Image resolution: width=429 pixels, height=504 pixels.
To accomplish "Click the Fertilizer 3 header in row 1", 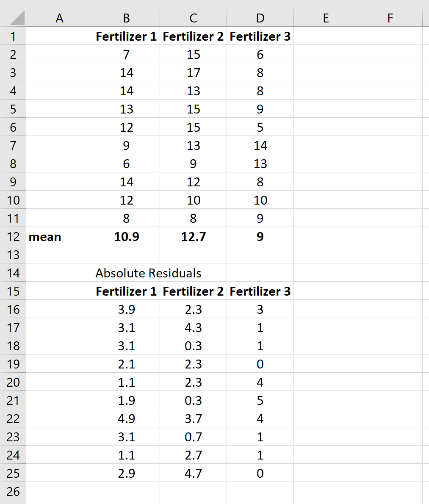I will point(260,36).
